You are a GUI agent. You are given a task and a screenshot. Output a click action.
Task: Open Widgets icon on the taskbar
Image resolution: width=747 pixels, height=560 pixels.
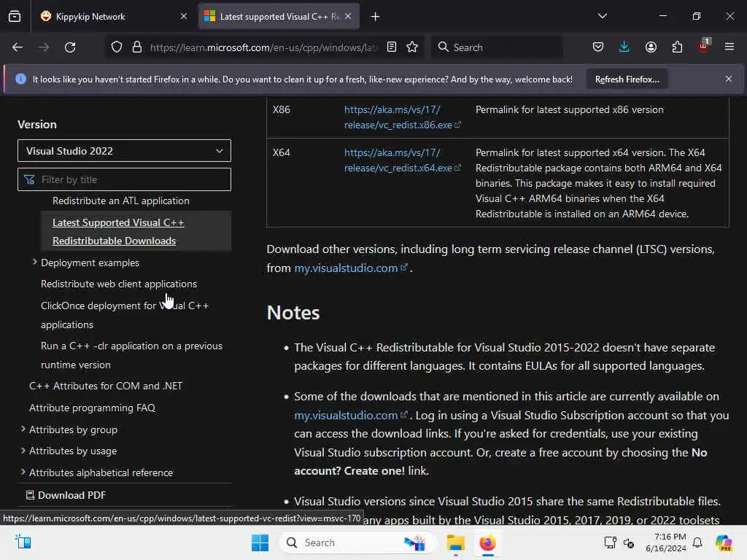point(23,542)
